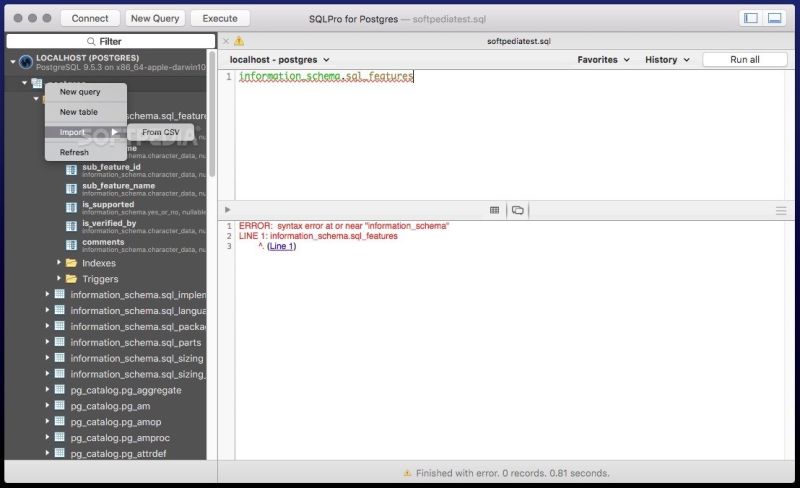This screenshot has width=800, height=488.
Task: Expand pg_catalog.pg_aggregate table node
Action: click(47, 389)
